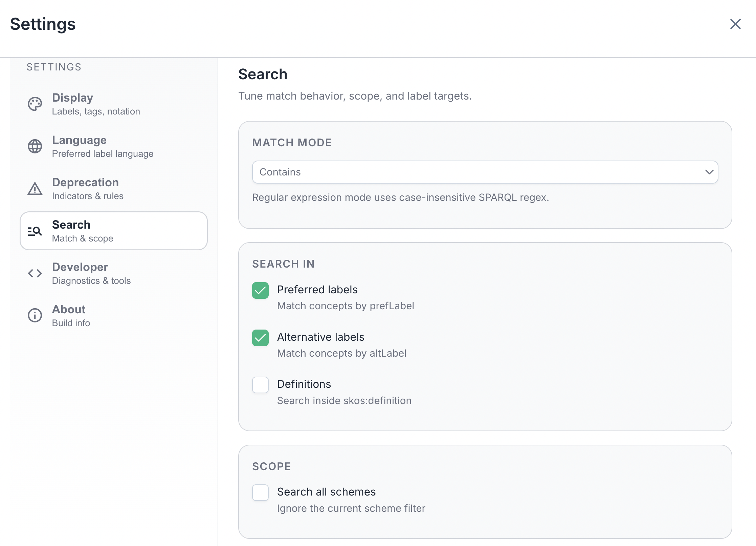Click the Deprecation warning triangle icon
Viewport: 756px width, 546px height.
35,189
